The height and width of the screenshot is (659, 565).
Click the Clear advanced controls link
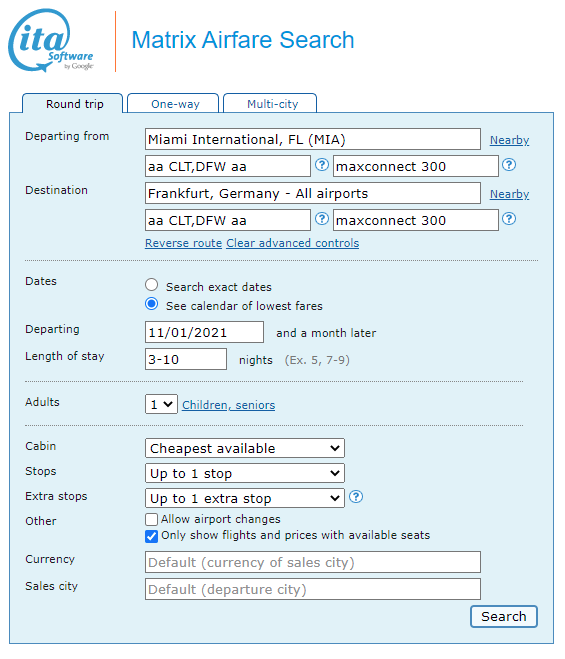pyautogui.click(x=293, y=243)
